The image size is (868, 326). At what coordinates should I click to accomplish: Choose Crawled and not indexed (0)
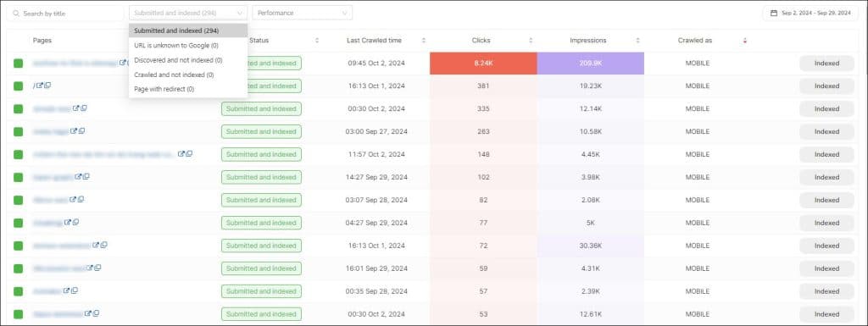click(188, 75)
